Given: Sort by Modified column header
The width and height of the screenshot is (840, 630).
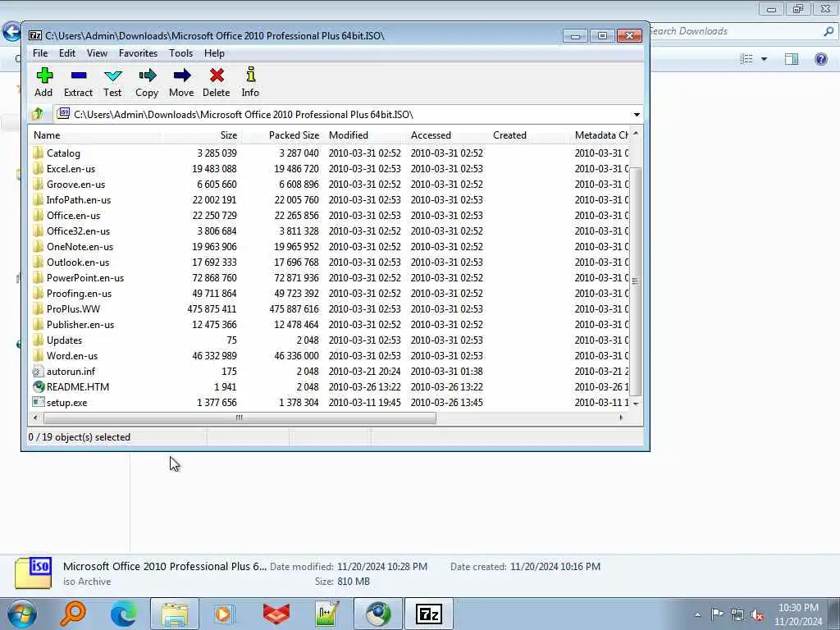Looking at the screenshot, I should click(x=365, y=135).
